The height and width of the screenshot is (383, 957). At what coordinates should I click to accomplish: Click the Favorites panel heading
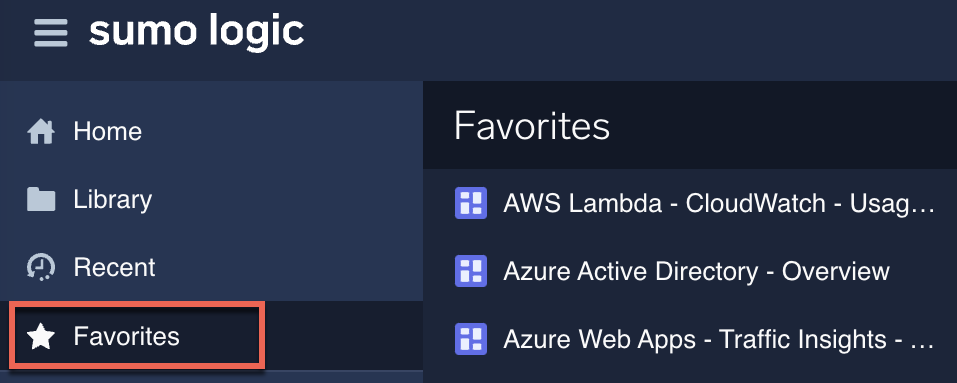click(x=532, y=126)
